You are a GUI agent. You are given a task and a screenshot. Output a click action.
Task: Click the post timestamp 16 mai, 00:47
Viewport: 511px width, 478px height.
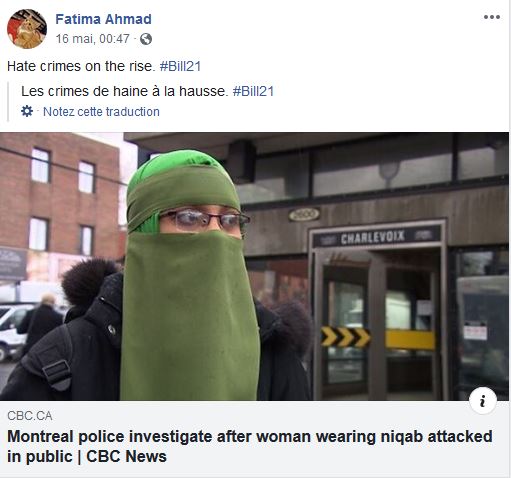[92, 39]
